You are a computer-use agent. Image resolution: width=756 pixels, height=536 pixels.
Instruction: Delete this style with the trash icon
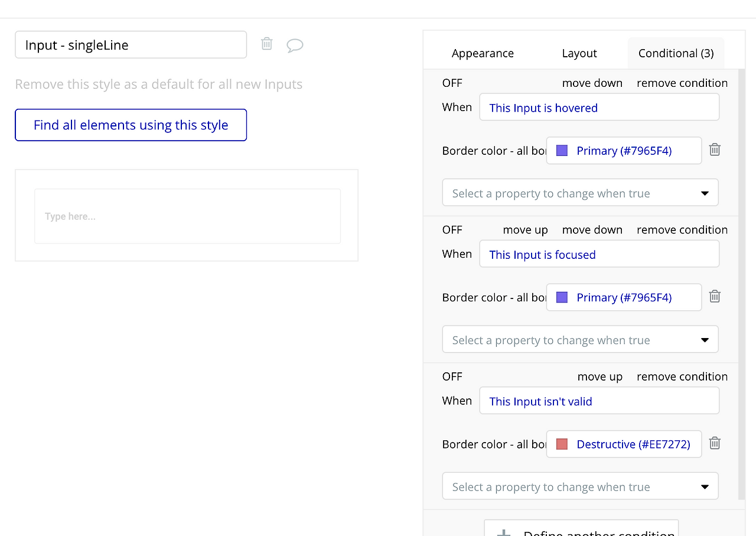click(x=267, y=44)
